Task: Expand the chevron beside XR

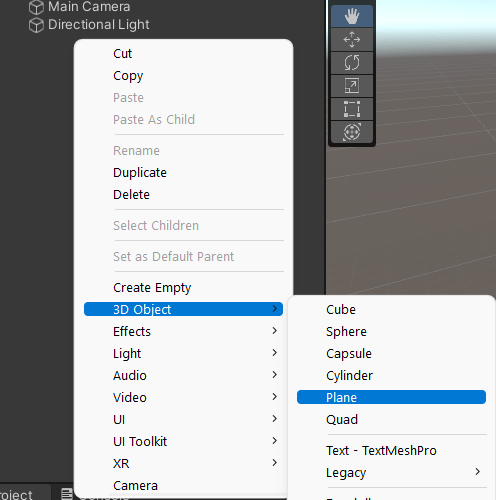Action: 274,463
